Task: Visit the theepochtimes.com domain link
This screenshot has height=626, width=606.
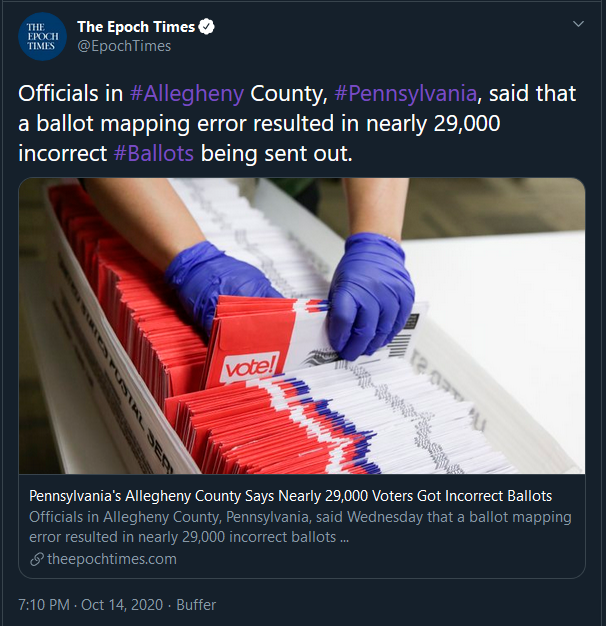Action: [x=111, y=559]
